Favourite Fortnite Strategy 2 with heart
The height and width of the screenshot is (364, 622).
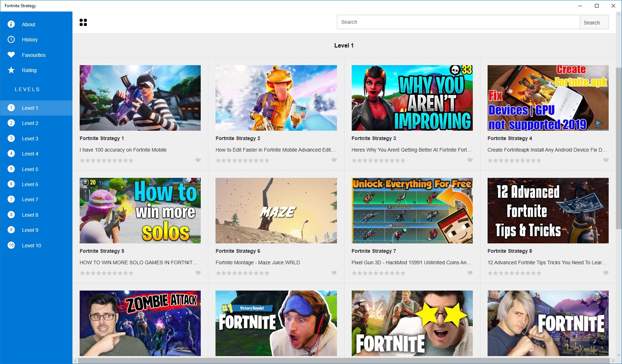coord(334,160)
